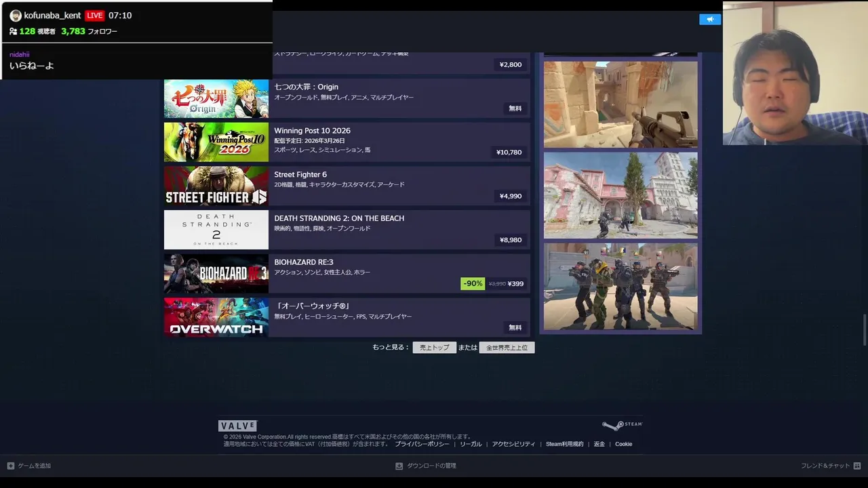Open the リーガル footer link
The height and width of the screenshot is (488, 868).
click(x=471, y=444)
